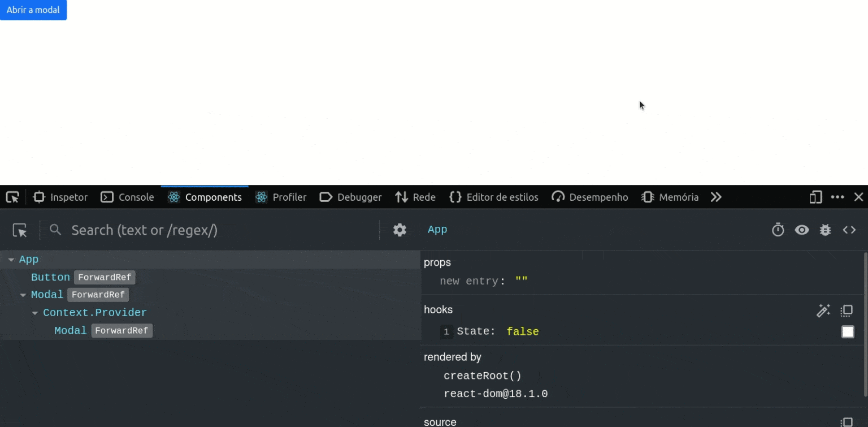868x427 pixels.
Task: Toggle responsive design mode icon
Action: [x=815, y=197]
